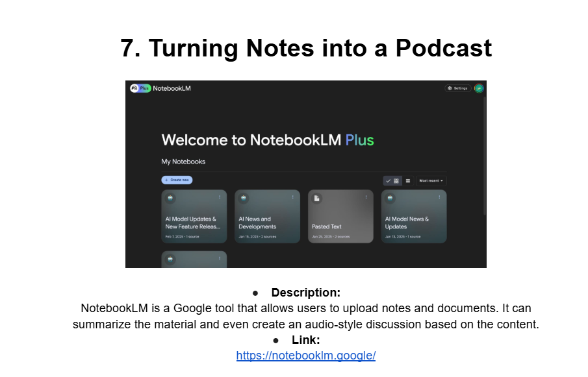The width and height of the screenshot is (588, 377).
Task: Open the Settings button in NotebookLM
Action: [457, 88]
